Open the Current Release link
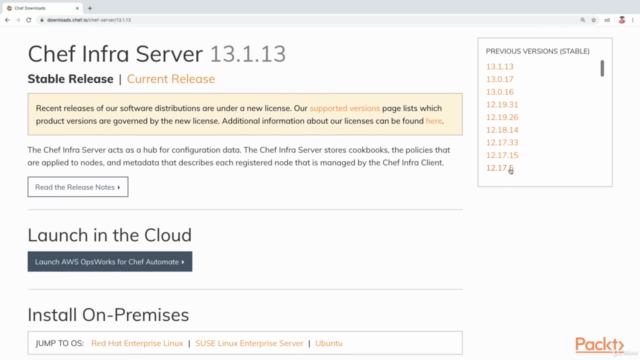 pos(171,79)
